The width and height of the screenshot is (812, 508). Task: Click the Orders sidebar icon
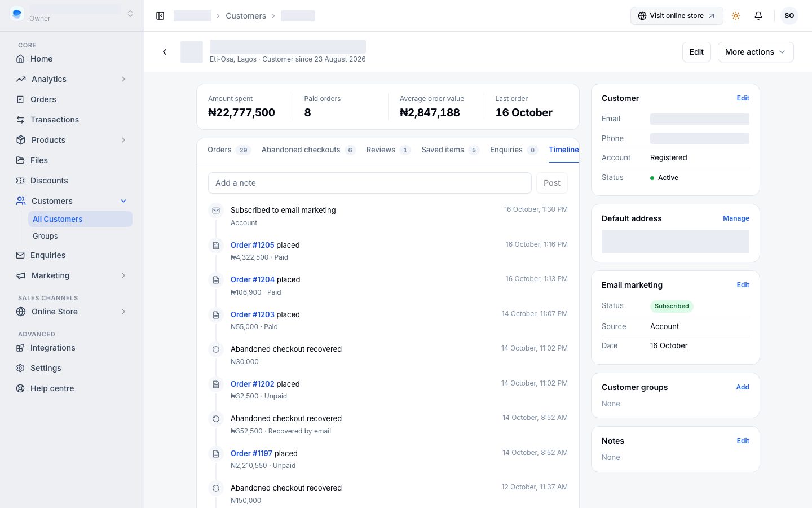coord(20,99)
